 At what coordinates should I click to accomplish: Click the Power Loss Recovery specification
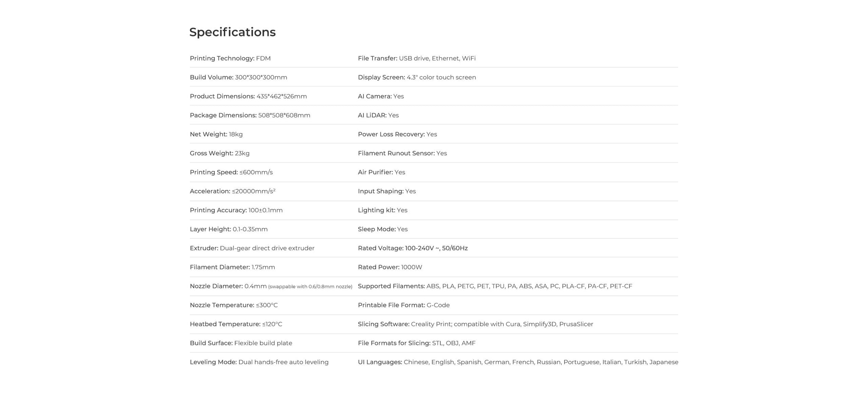click(397, 134)
